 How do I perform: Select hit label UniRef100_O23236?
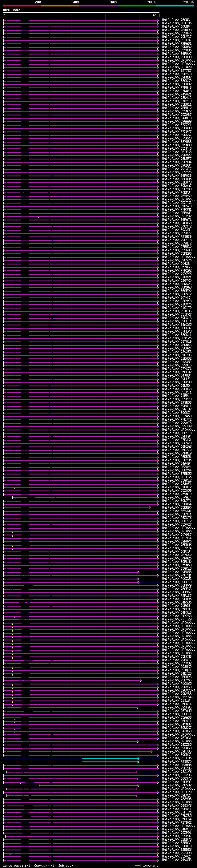[177, 775]
